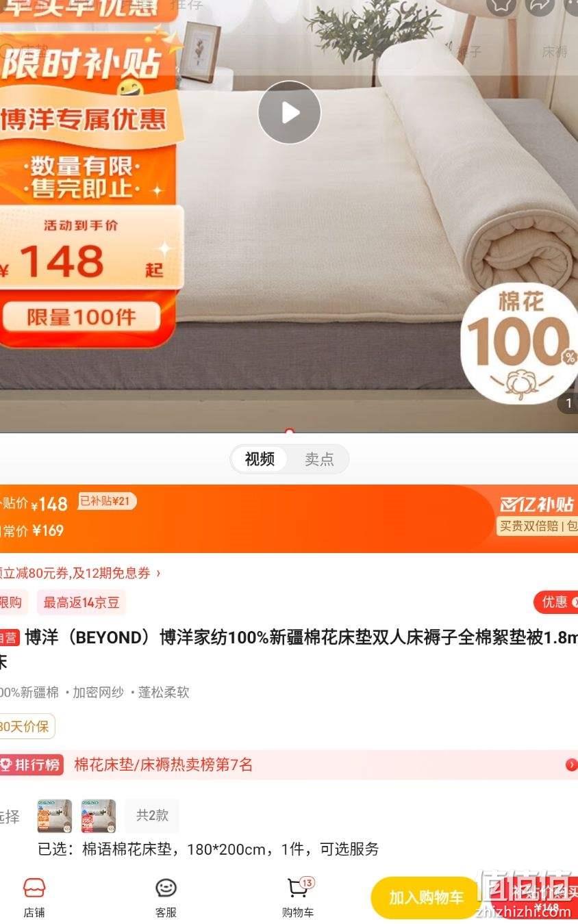Switch to the 卖点 tab
578x924 pixels.
coord(319,459)
